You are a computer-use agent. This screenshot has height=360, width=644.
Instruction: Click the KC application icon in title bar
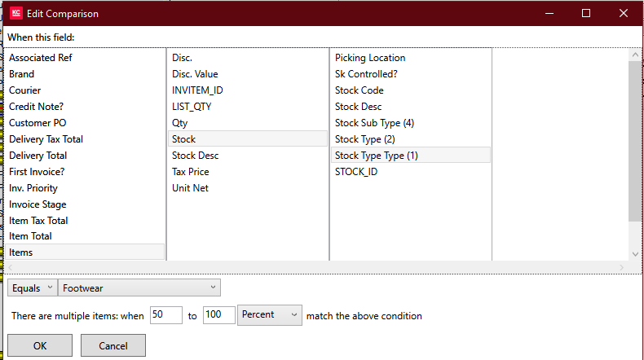pyautogui.click(x=16, y=13)
